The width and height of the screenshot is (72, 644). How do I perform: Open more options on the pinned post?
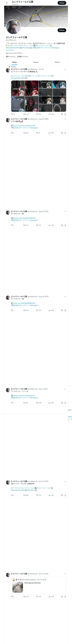[65, 69]
